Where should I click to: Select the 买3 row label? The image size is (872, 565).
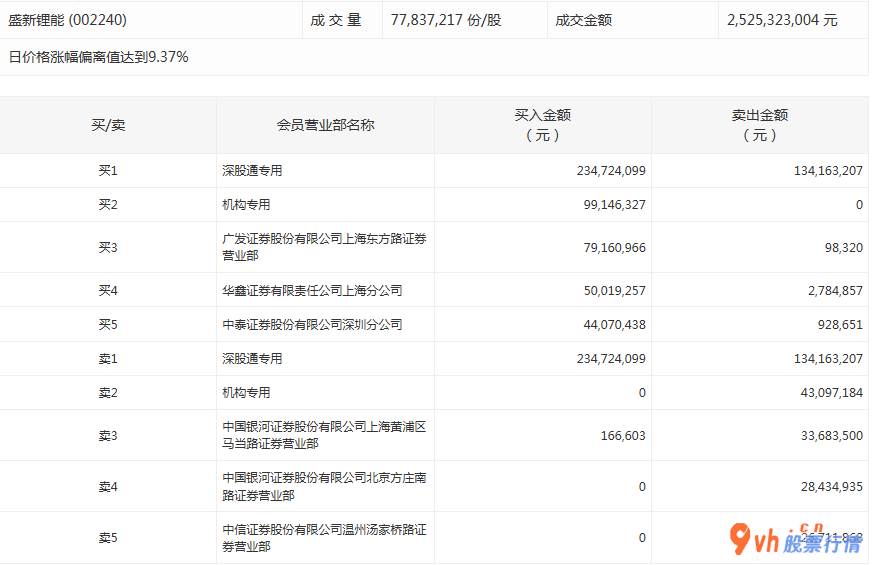pyautogui.click(x=108, y=247)
